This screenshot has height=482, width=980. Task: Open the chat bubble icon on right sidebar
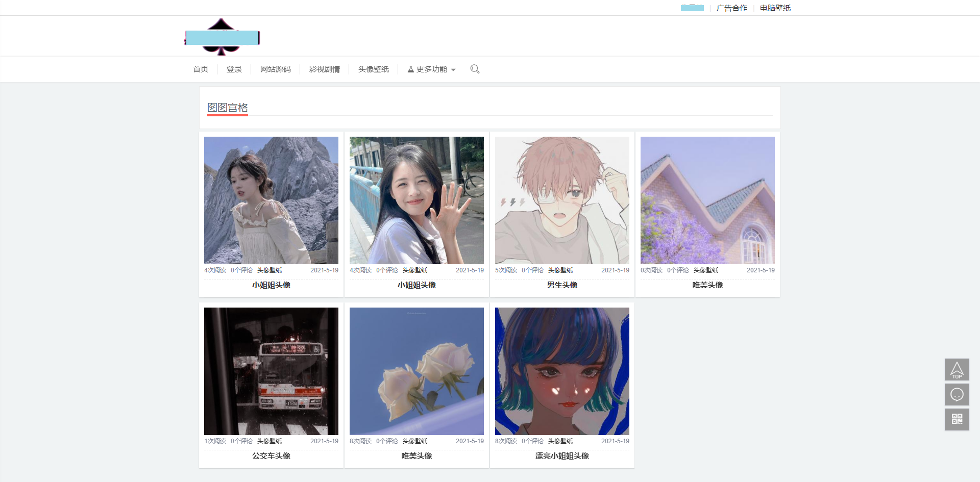[957, 394]
